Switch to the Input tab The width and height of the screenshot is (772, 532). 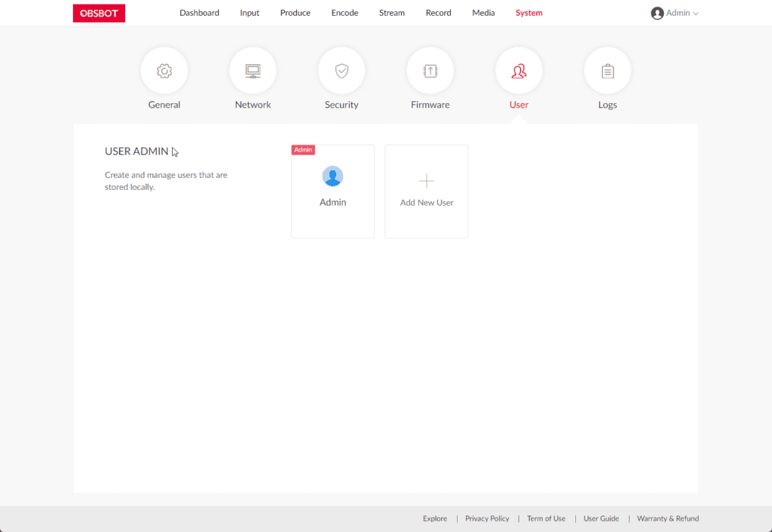250,13
